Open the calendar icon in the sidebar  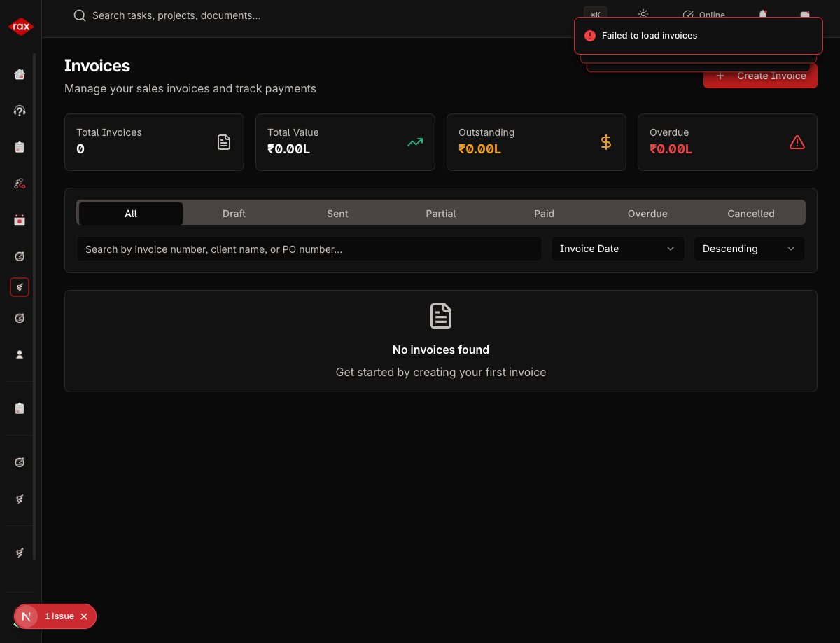(19, 220)
